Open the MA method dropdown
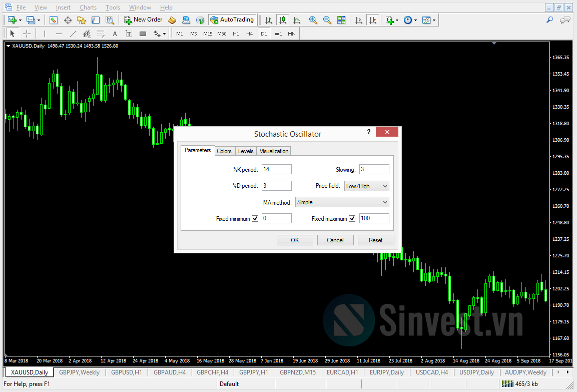The height and width of the screenshot is (392, 577). (342, 202)
